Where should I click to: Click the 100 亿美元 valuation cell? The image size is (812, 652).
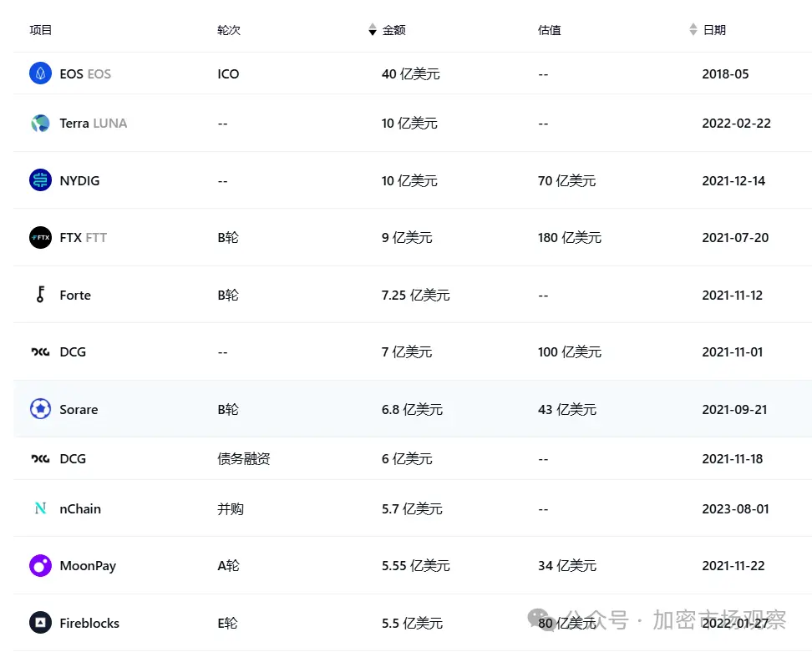tap(570, 351)
